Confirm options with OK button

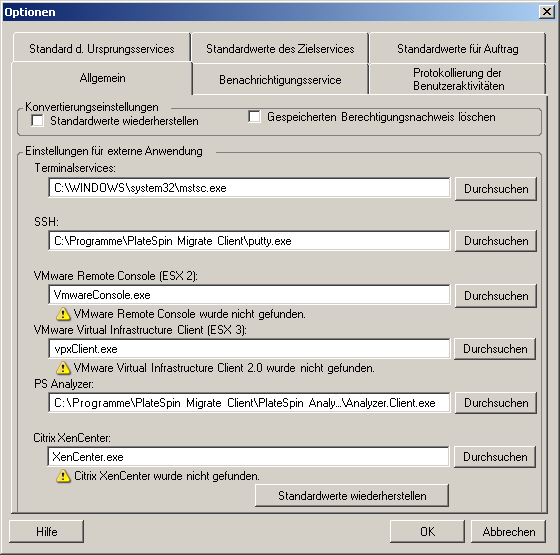(x=427, y=532)
